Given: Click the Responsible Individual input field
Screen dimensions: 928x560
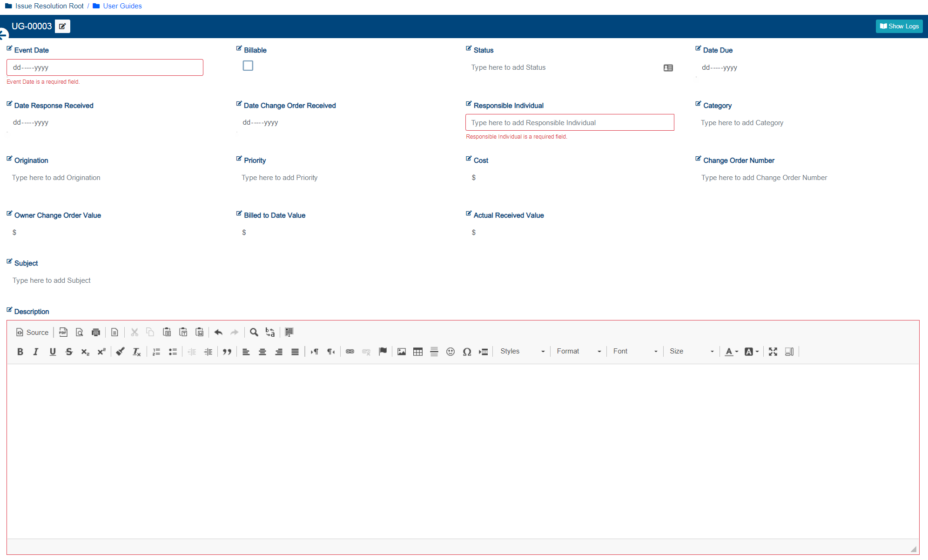Looking at the screenshot, I should (x=570, y=122).
